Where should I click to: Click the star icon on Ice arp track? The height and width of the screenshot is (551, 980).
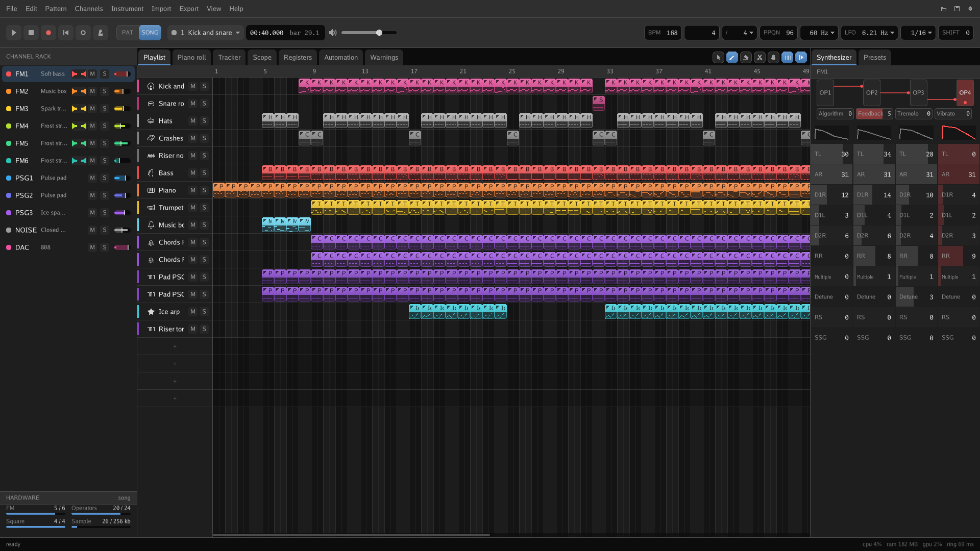(151, 312)
